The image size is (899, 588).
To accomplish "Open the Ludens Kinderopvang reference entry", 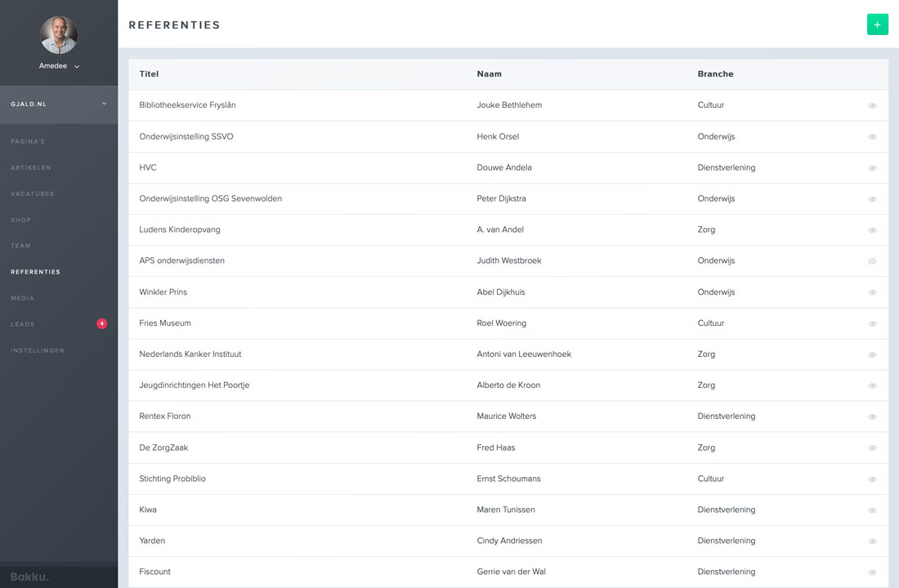I will click(180, 229).
